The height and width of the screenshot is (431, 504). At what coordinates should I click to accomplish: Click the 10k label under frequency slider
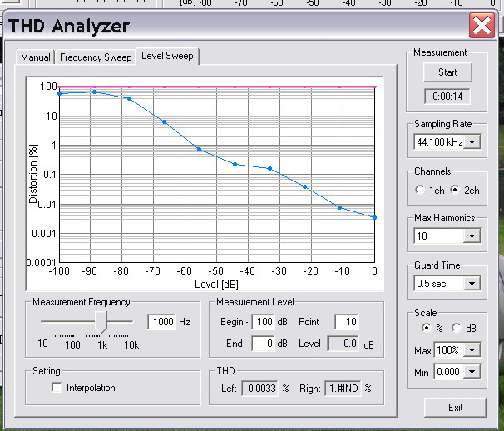(131, 345)
